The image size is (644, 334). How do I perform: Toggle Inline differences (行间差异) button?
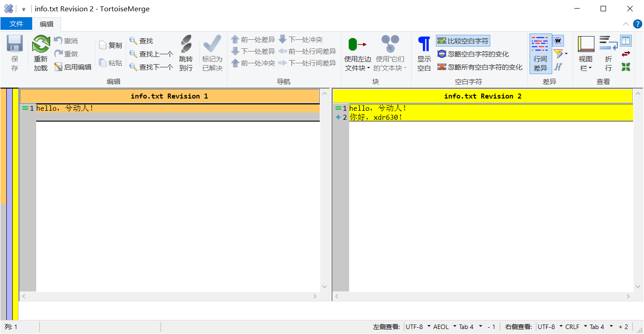coord(540,53)
